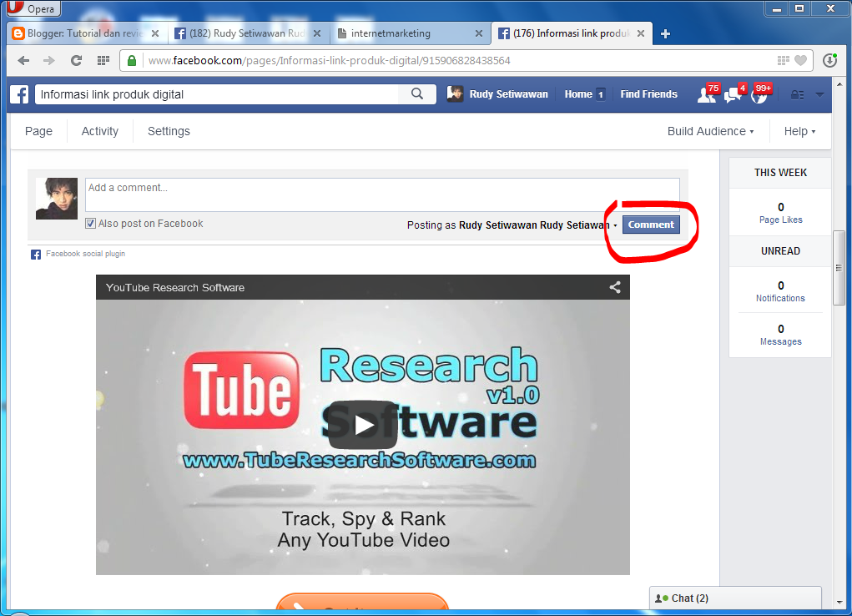The image size is (852, 616).
Task: Click the YouTube Research Software video title
Action: pyautogui.click(x=175, y=288)
